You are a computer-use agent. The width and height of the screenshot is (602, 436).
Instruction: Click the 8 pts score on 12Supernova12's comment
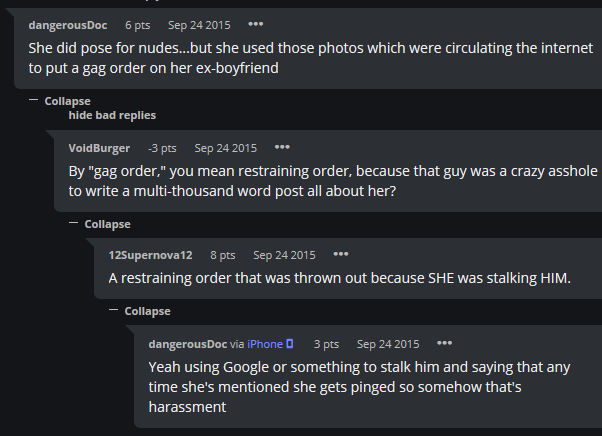coord(223,255)
